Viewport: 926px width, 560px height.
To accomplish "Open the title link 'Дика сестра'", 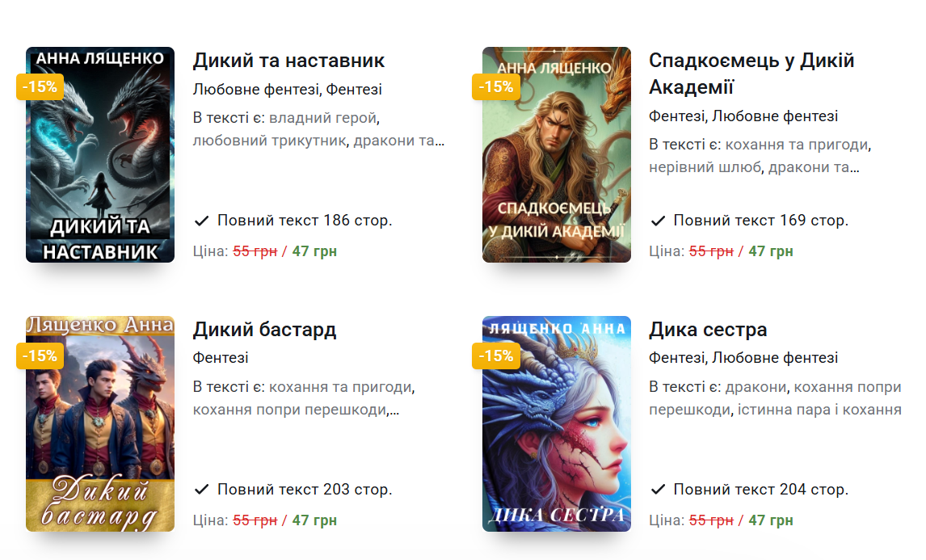I will (x=708, y=330).
